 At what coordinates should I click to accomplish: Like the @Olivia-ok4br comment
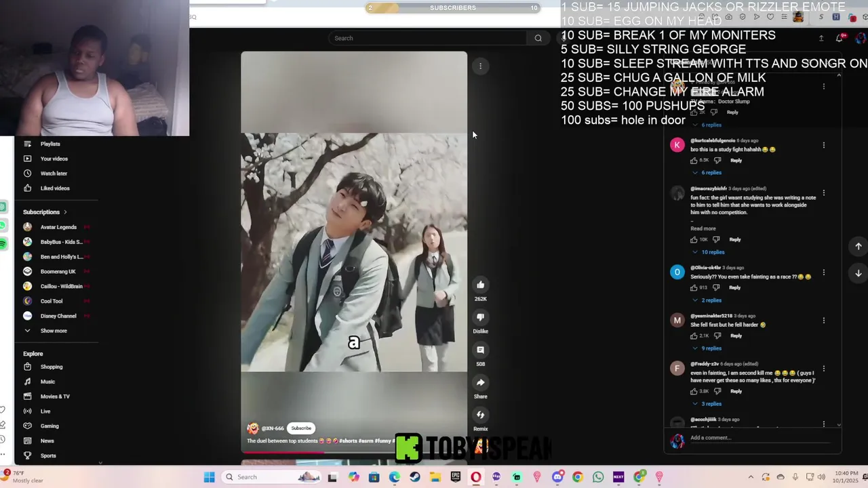tap(694, 287)
